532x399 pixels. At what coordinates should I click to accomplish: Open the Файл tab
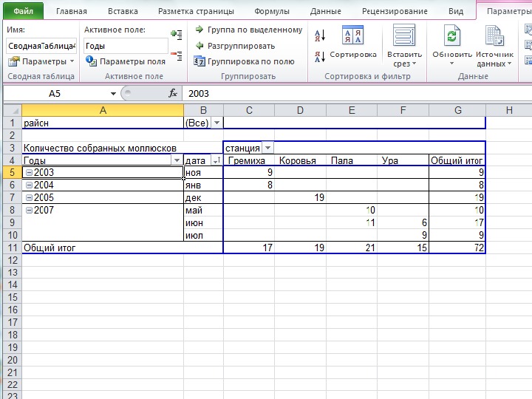pyautogui.click(x=22, y=11)
